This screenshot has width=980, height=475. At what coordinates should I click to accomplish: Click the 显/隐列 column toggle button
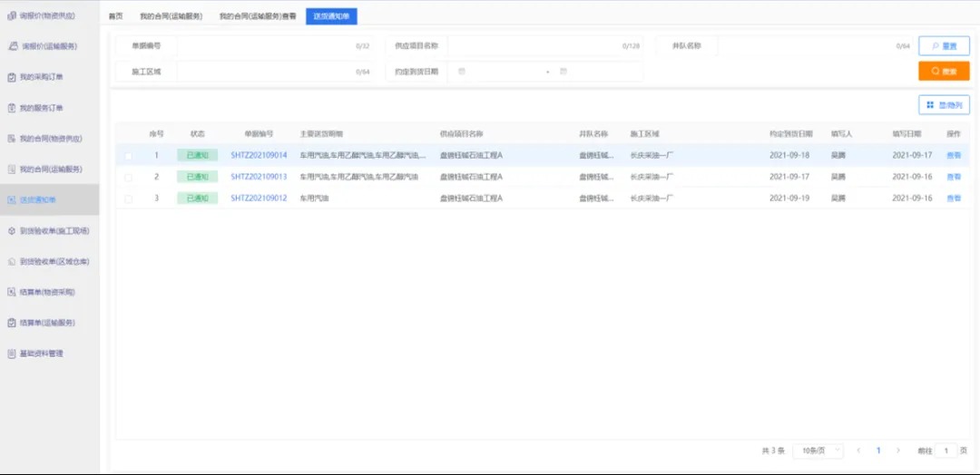[944, 105]
